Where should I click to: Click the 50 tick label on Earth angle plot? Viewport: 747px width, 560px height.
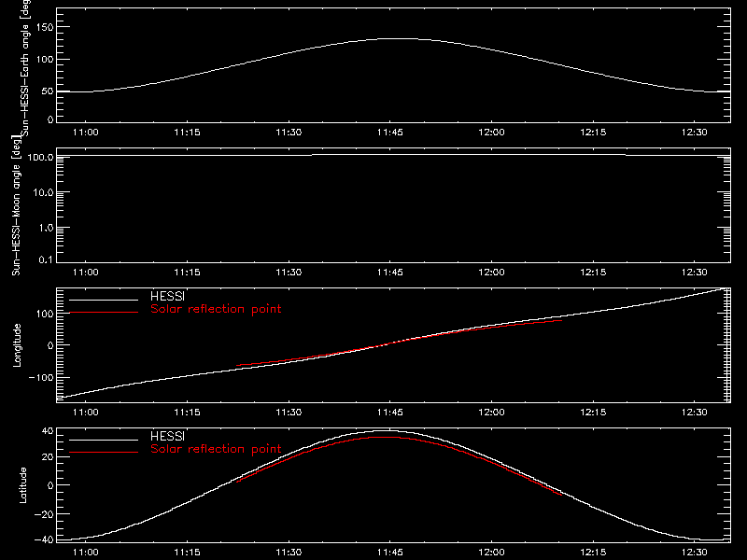pyautogui.click(x=48, y=91)
